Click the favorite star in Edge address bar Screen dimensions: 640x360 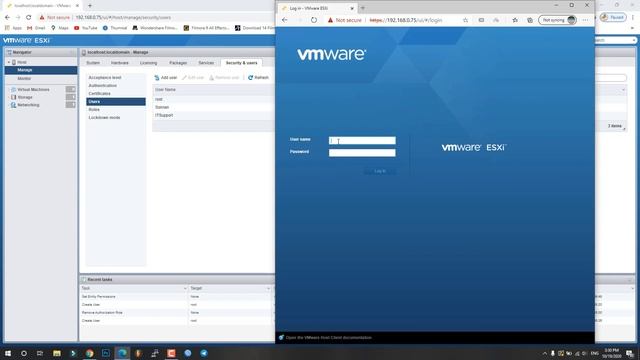465,20
